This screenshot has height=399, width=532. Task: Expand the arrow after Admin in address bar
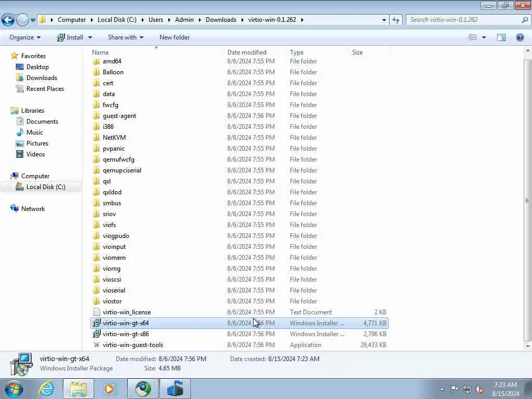pyautogui.click(x=199, y=20)
